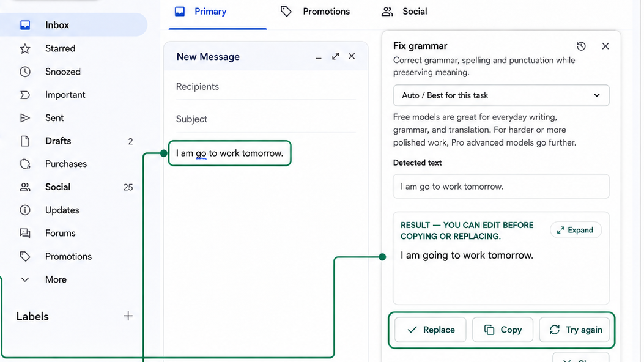Click the Social count 25
The width and height of the screenshot is (644, 362).
tap(128, 187)
